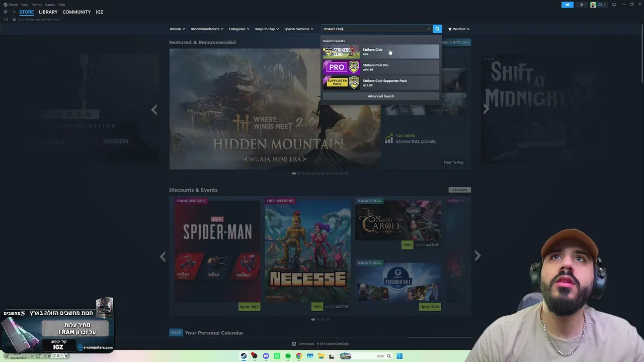
Task: Expand the Recommendations dropdown
Action: tap(207, 29)
